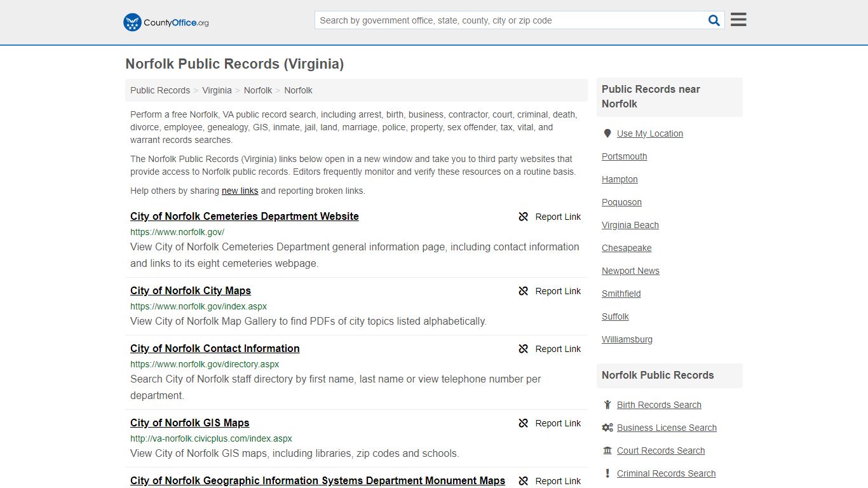868x488 pixels.
Task: Open the hamburger menu
Action: tap(738, 20)
